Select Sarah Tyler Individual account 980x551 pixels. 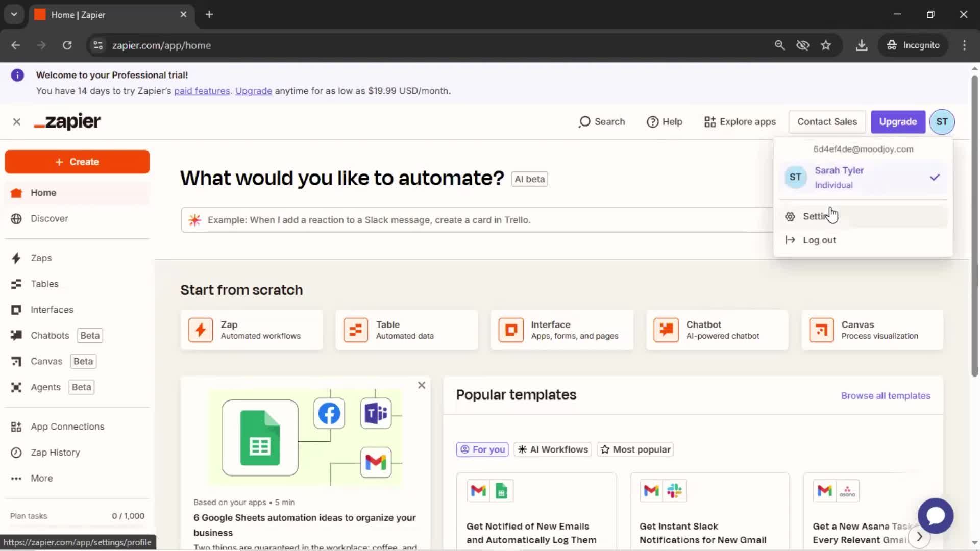click(863, 178)
